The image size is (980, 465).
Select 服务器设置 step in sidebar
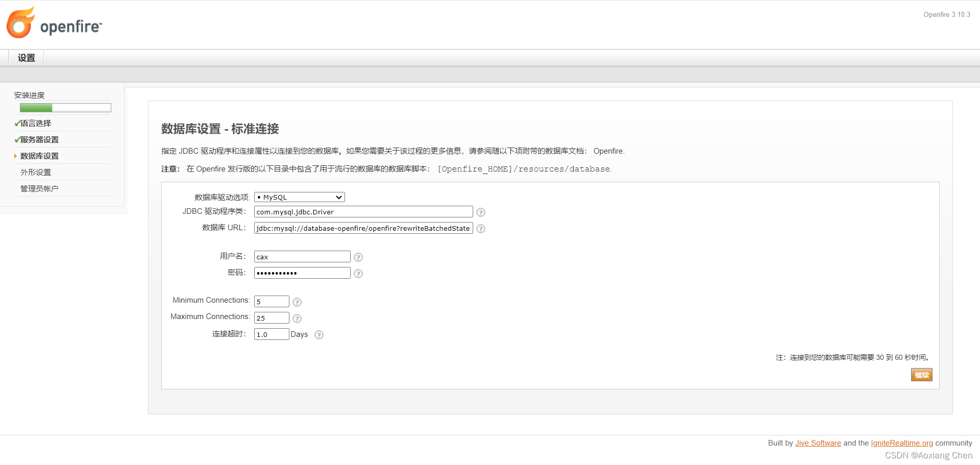39,140
